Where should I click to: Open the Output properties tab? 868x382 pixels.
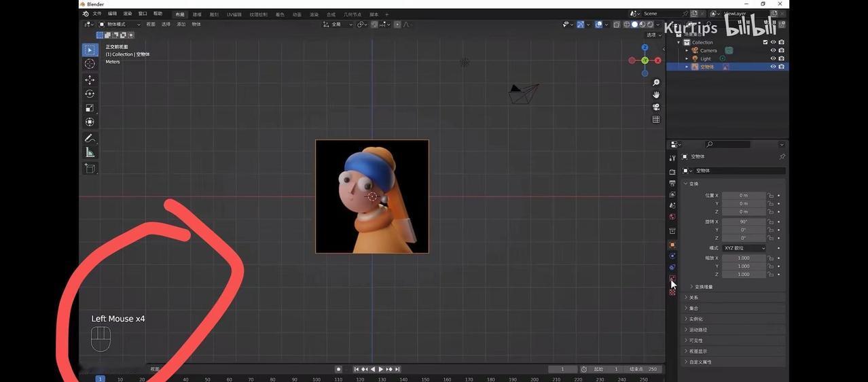tap(672, 184)
